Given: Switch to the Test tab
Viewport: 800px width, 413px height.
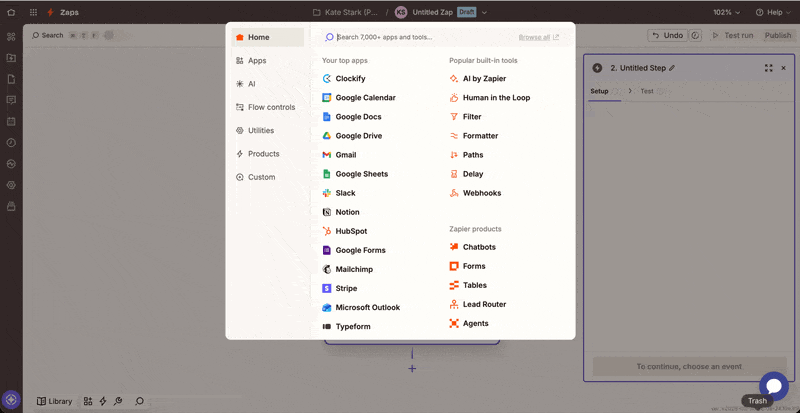Looking at the screenshot, I should coord(646,91).
